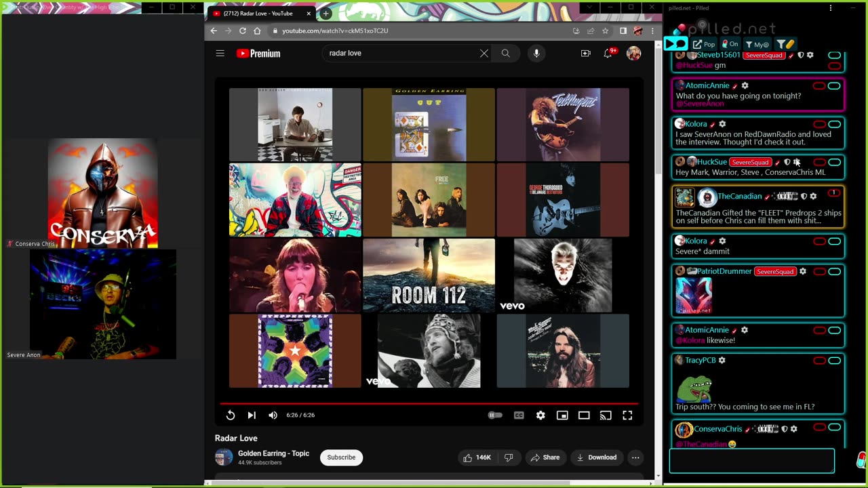Like the video with 146K likes
This screenshot has height=488, width=868.
point(477,457)
